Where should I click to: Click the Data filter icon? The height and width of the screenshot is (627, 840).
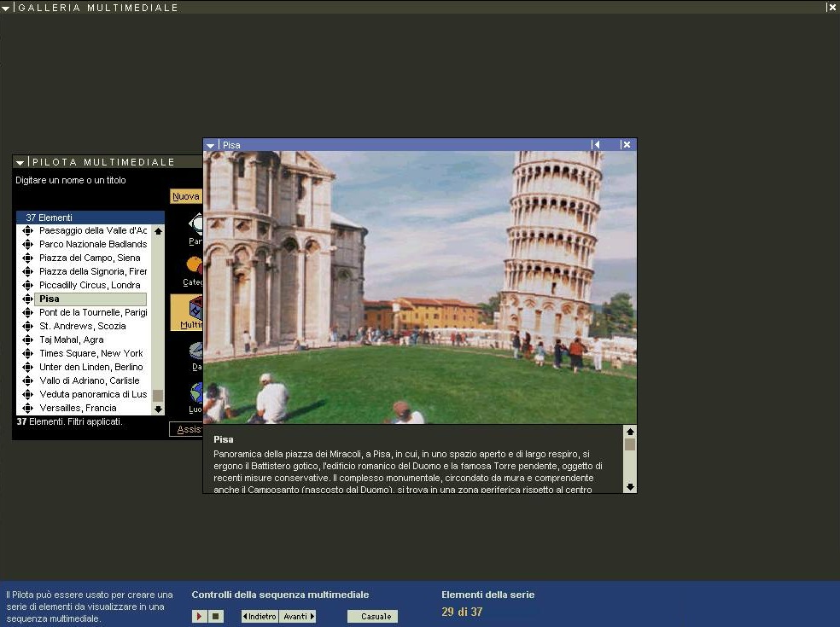pos(195,353)
